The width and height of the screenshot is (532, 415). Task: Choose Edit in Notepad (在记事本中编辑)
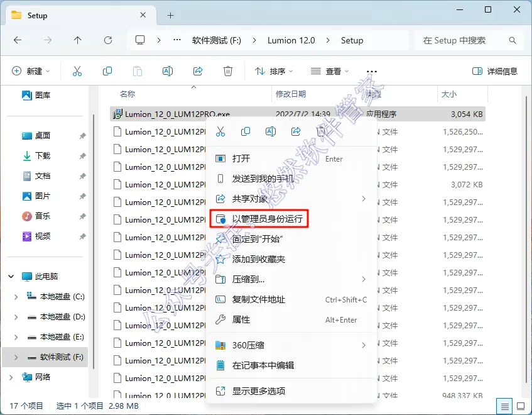[292, 365]
